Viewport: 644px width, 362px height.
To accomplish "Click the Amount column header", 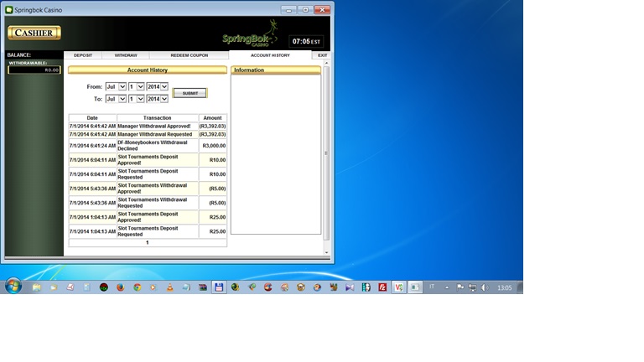I will (212, 118).
